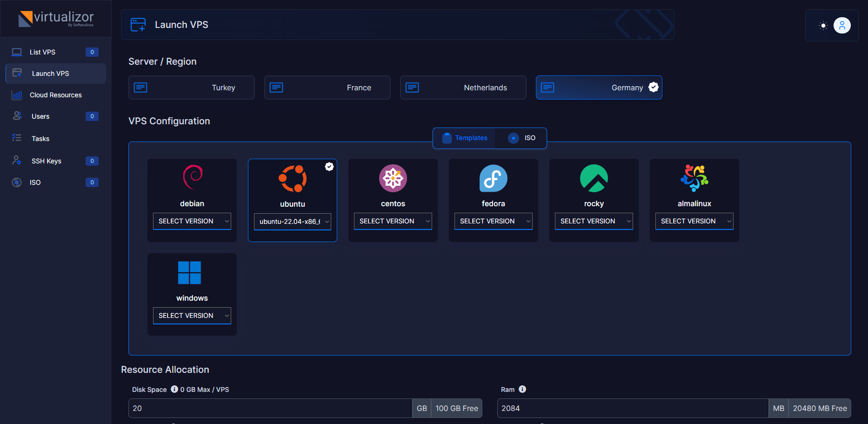Viewport: 868px width, 424px height.
Task: Click the ISO count badge in sidebar
Action: (92, 182)
